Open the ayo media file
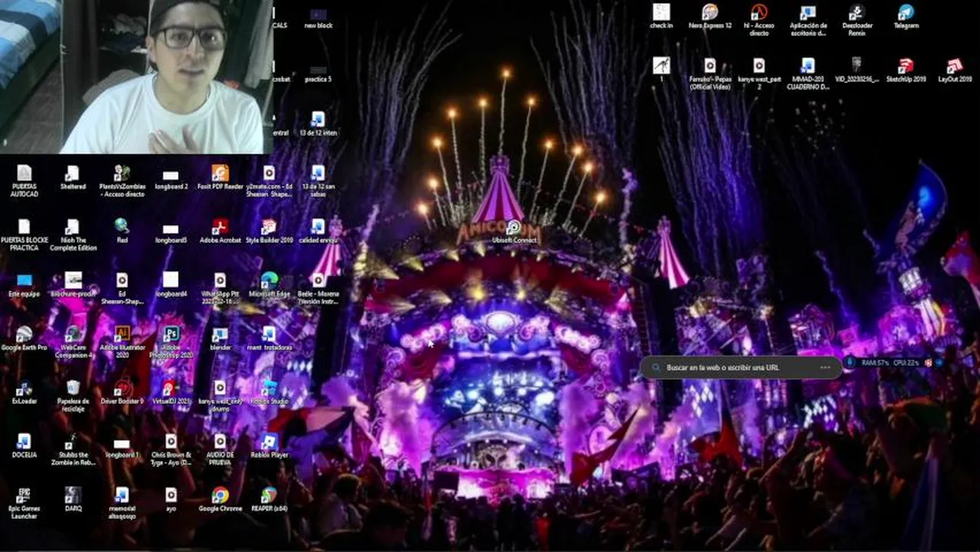 point(171,499)
